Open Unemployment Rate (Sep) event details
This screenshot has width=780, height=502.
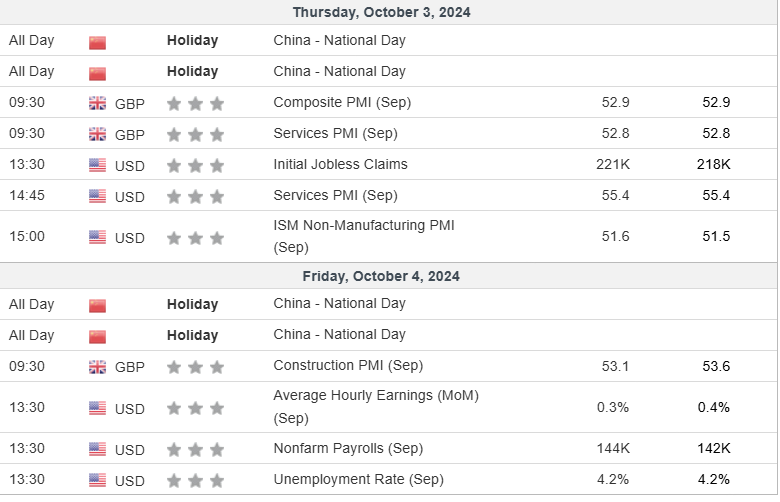[x=358, y=479]
